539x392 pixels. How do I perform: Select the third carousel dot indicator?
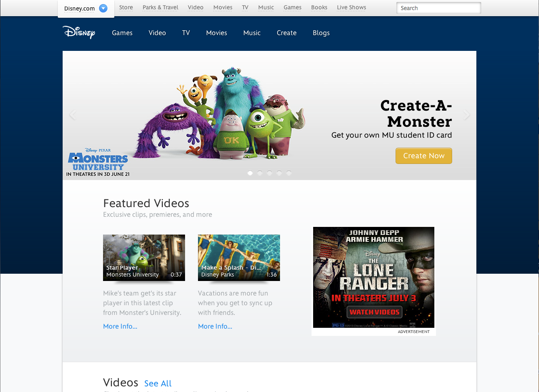[x=269, y=173]
